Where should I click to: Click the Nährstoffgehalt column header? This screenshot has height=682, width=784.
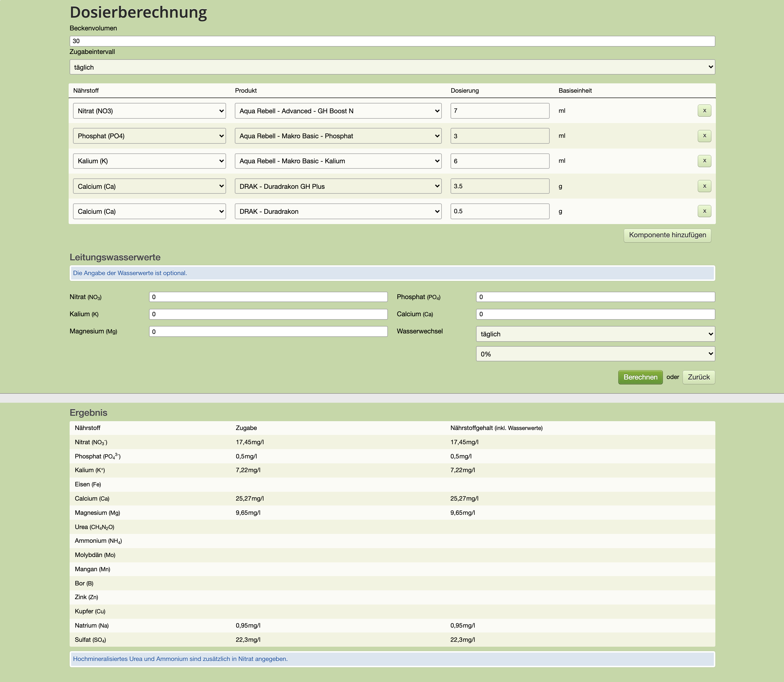pyautogui.click(x=496, y=428)
